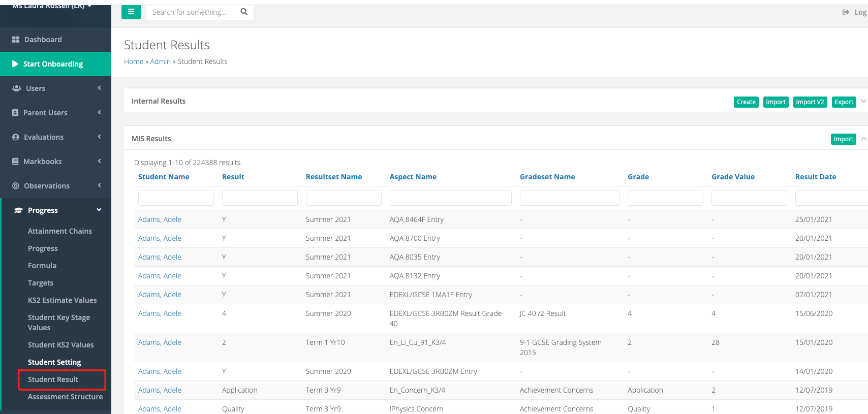Open Adams, Adele in Term 1 Yr10 row
Image resolution: width=868 pixels, height=414 pixels.
[x=160, y=342]
